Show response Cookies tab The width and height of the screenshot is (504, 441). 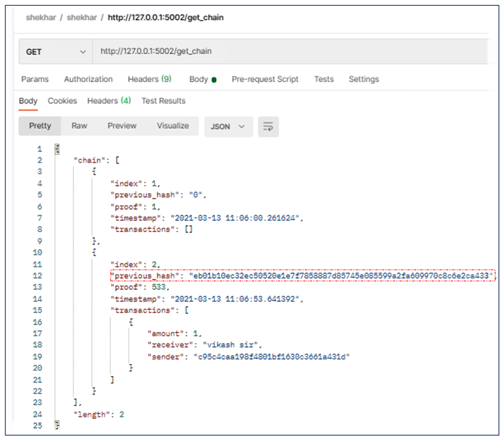(x=62, y=101)
